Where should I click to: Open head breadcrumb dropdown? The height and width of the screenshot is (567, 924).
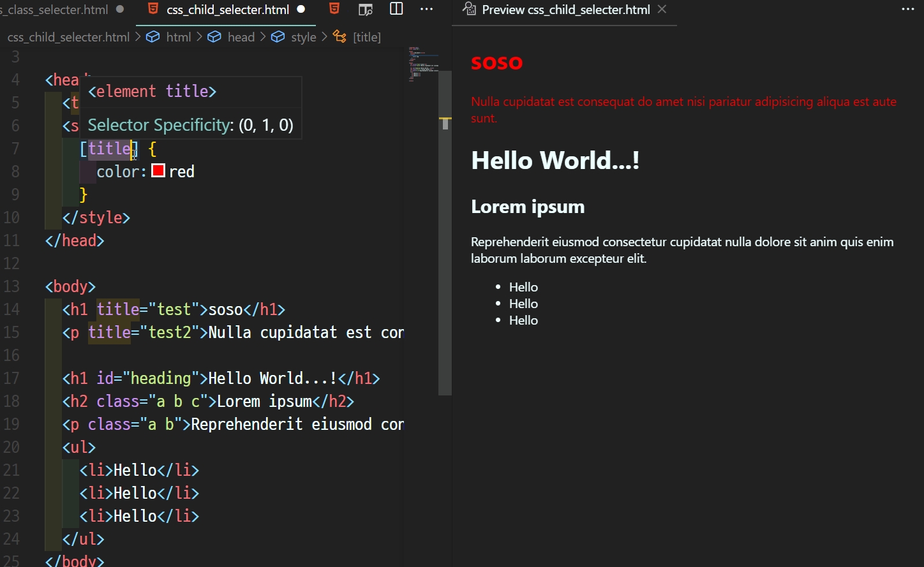(241, 37)
